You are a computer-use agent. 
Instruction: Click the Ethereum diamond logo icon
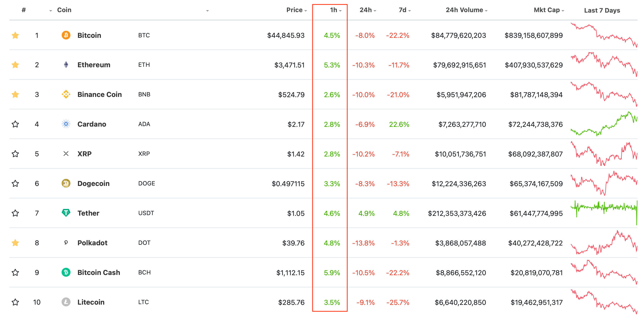pos(66,65)
